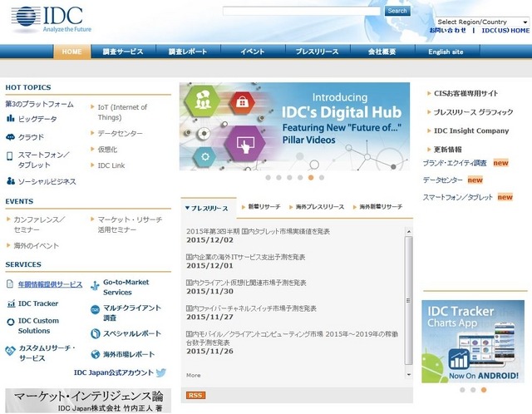Click More under the press release list
This screenshot has height=414, width=532.
pos(194,375)
